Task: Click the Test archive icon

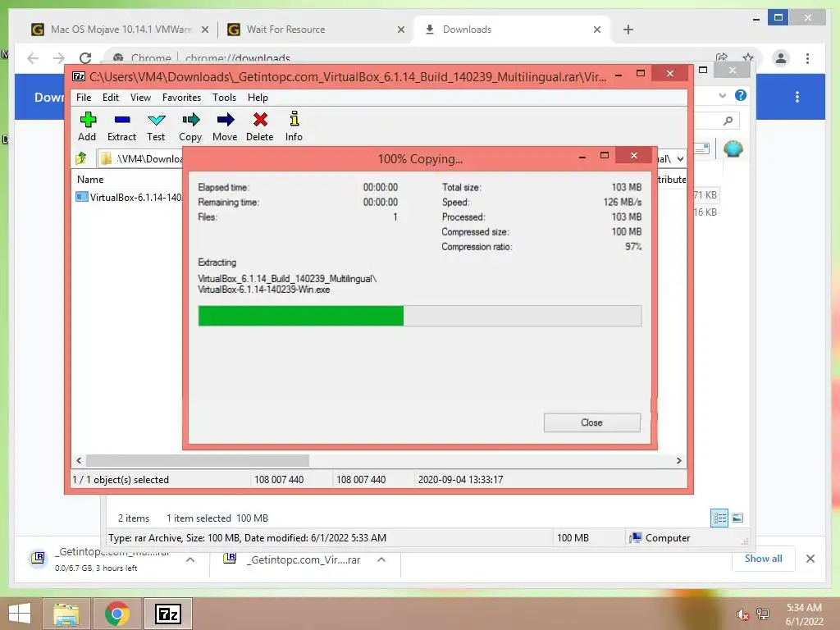Action: tap(156, 126)
